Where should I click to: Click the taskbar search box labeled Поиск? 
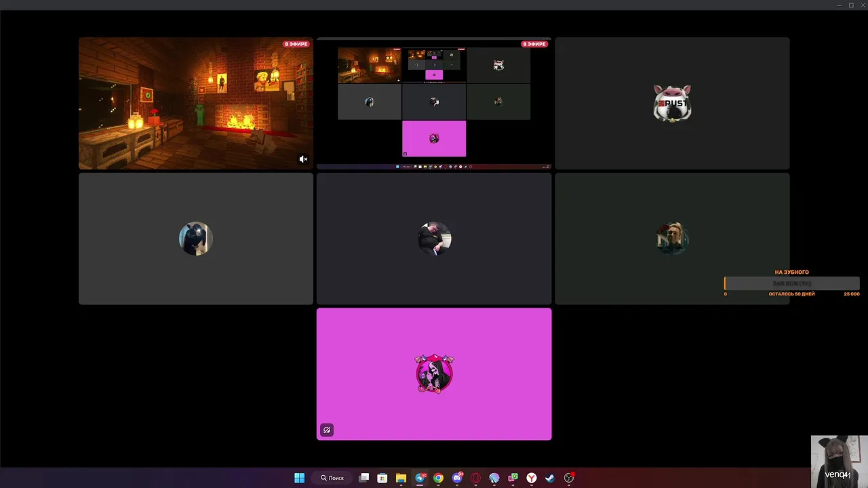[332, 478]
